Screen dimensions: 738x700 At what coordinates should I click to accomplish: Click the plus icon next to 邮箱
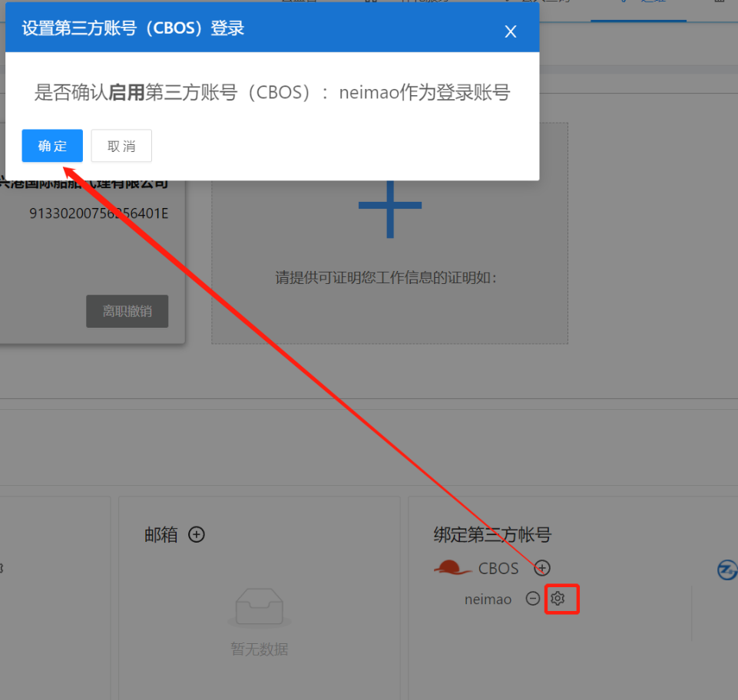pyautogui.click(x=197, y=534)
